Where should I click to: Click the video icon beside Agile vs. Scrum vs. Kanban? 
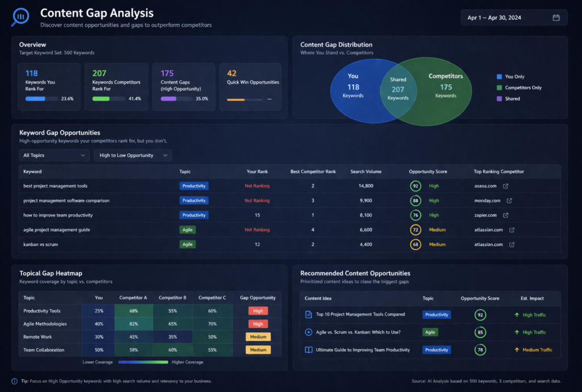[307, 332]
